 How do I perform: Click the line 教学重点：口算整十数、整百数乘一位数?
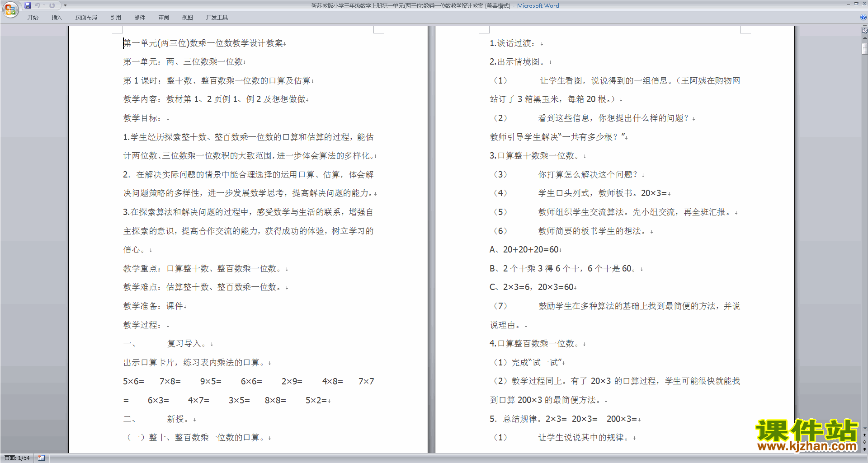click(202, 269)
